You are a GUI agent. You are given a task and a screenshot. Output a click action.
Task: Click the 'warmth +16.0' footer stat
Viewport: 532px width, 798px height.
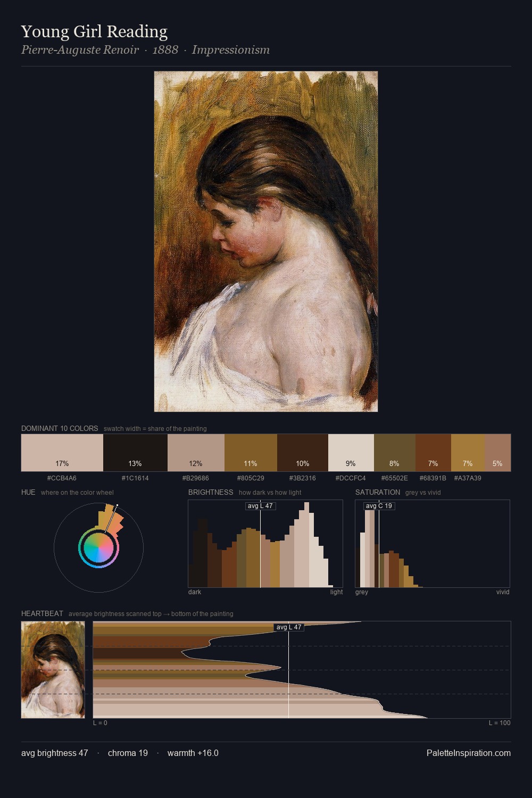[x=193, y=753]
